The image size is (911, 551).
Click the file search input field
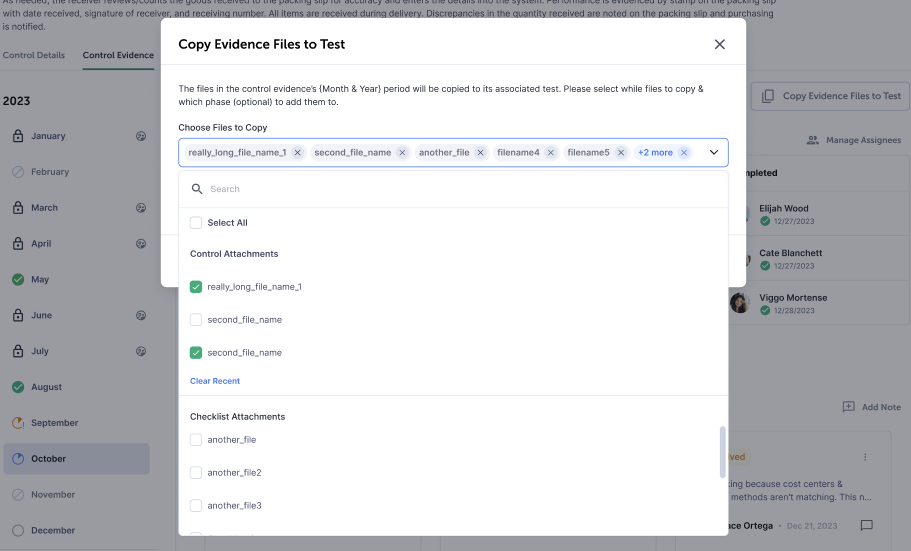(x=460, y=189)
